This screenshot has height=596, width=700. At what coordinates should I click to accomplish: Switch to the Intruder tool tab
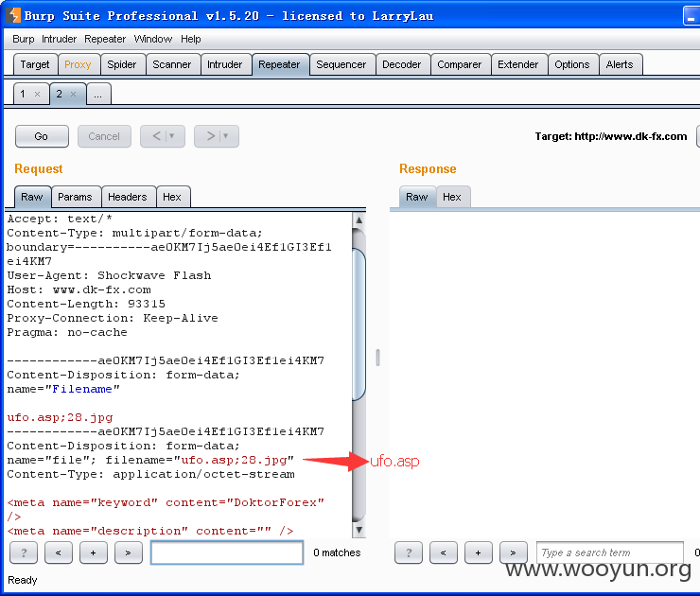(224, 64)
